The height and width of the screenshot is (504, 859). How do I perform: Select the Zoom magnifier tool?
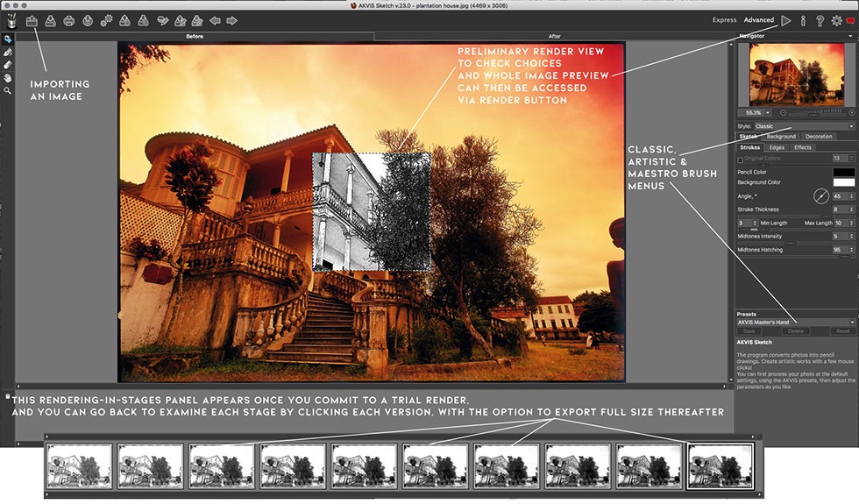click(8, 90)
